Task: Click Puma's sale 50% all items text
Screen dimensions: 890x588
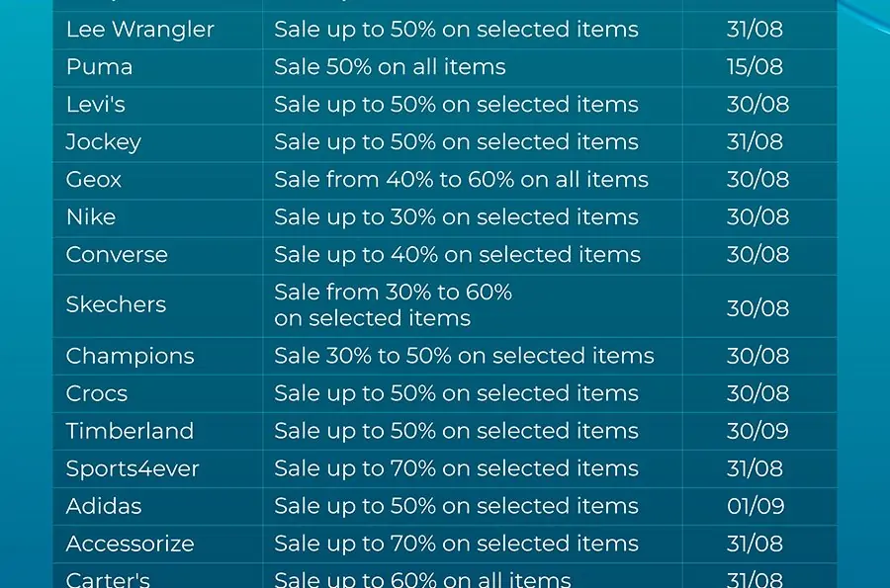Action: pos(390,67)
